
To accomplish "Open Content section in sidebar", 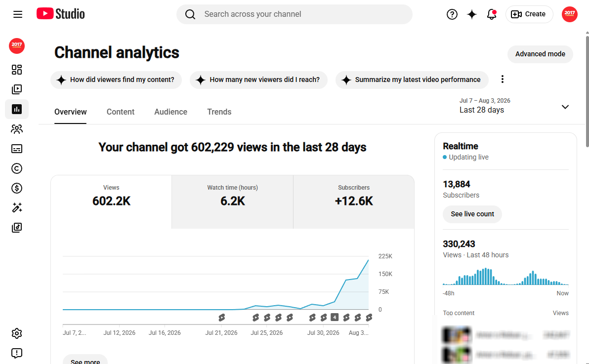I will pyautogui.click(x=16, y=89).
